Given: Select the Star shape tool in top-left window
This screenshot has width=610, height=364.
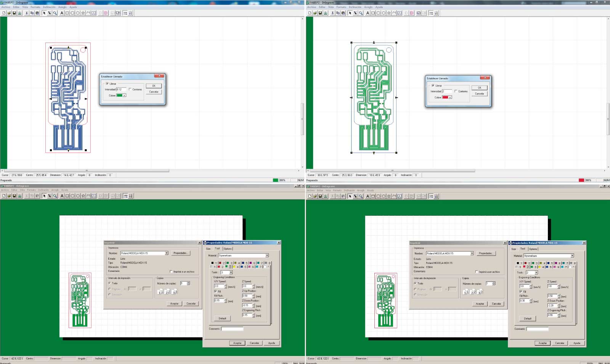Looking at the screenshot, I should point(83,13).
